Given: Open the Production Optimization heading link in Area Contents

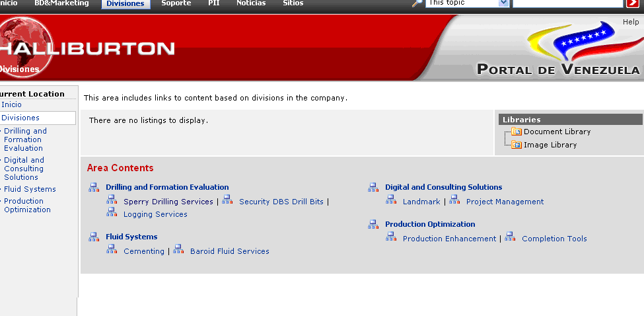Looking at the screenshot, I should pyautogui.click(x=430, y=224).
